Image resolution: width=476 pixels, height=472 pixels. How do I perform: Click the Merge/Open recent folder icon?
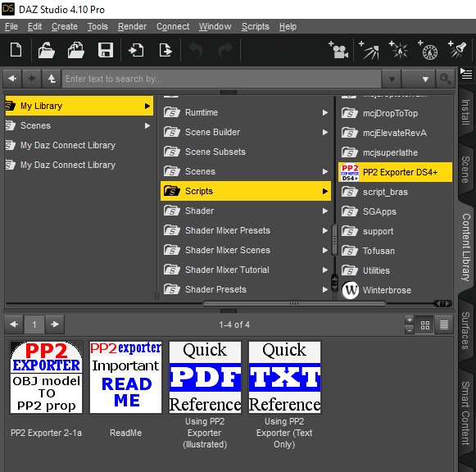point(76,50)
